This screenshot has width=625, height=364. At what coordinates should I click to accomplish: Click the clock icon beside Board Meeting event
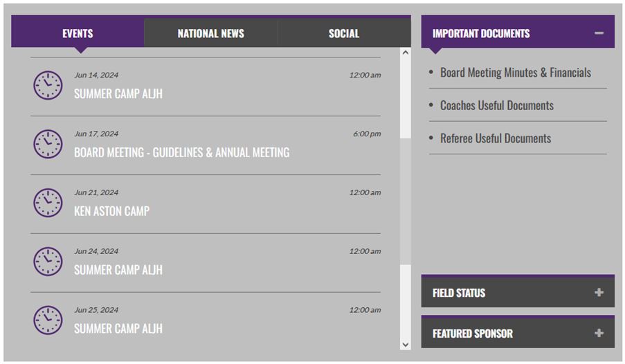pos(48,144)
